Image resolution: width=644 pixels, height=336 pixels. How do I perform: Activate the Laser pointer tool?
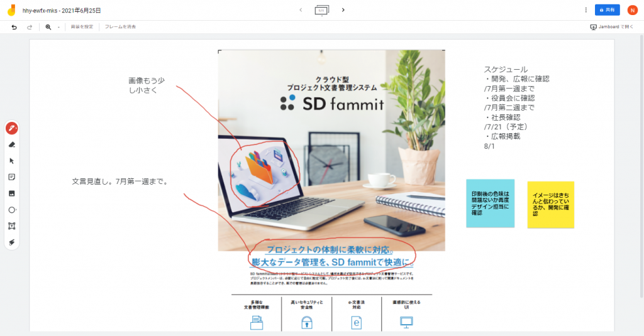(x=12, y=242)
